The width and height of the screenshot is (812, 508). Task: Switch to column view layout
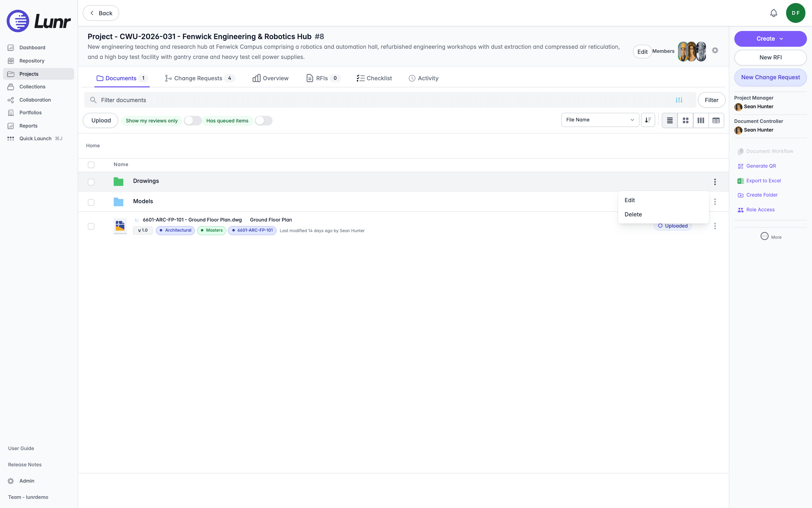tap(701, 120)
